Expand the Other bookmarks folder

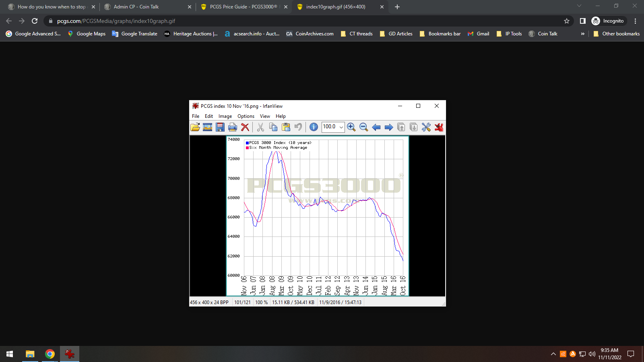coord(617,34)
